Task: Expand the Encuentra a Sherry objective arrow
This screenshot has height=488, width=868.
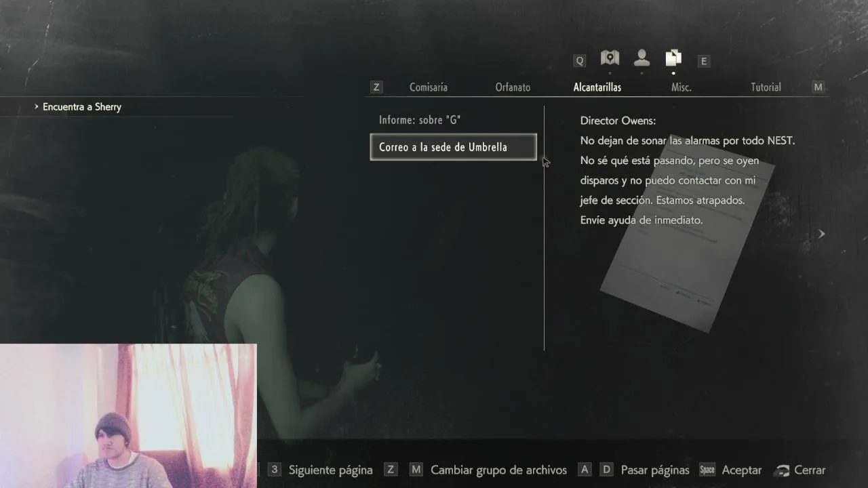Action: (x=37, y=106)
